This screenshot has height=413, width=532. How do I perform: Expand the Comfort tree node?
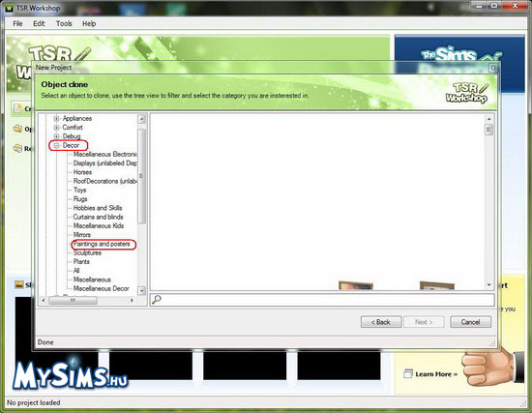(x=57, y=128)
